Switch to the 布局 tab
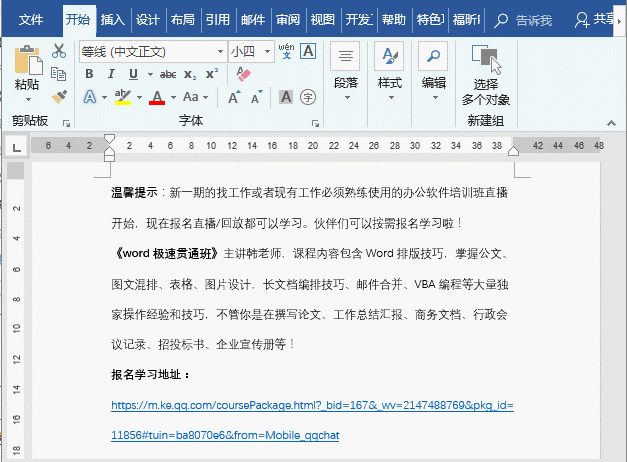The image size is (627, 462). [183, 20]
